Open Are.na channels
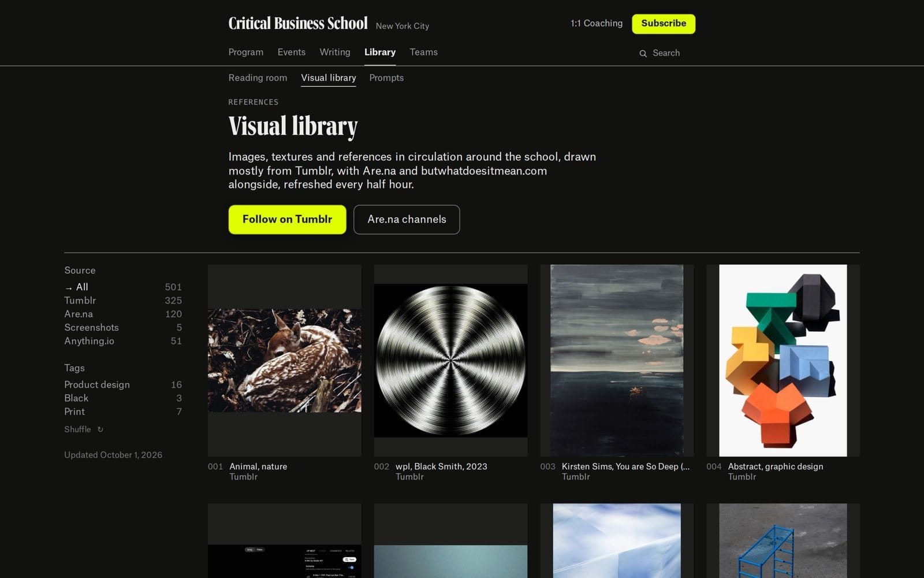Image resolution: width=924 pixels, height=578 pixels. coord(407,220)
